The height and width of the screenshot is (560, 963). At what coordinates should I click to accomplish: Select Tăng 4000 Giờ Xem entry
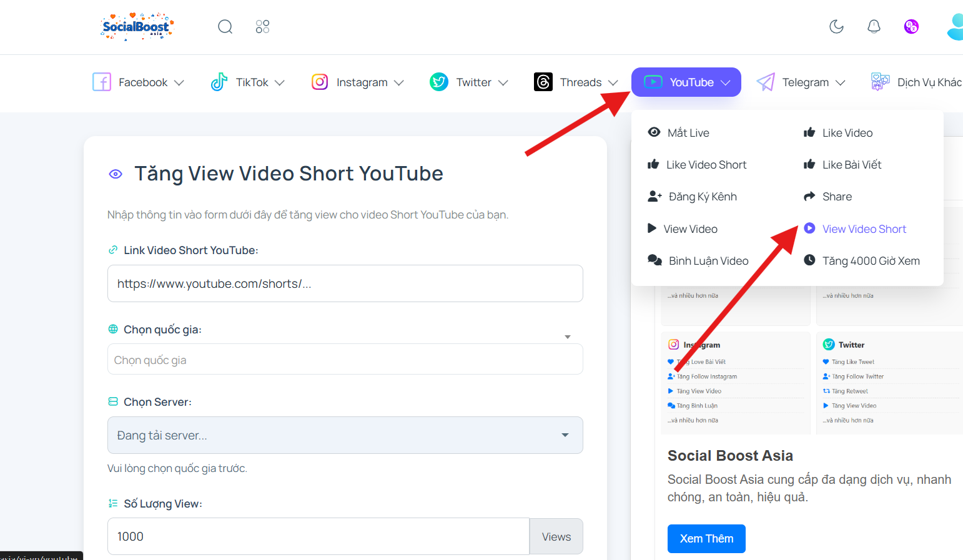tap(862, 260)
